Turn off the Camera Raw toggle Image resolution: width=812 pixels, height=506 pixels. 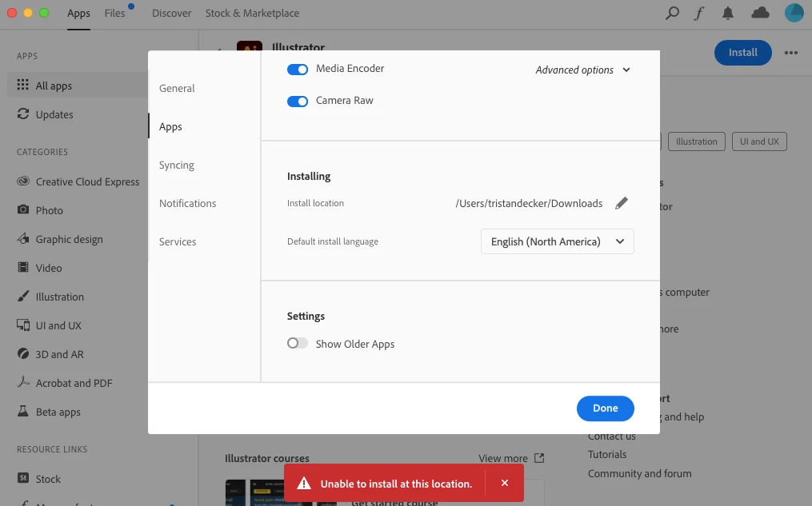tap(298, 102)
